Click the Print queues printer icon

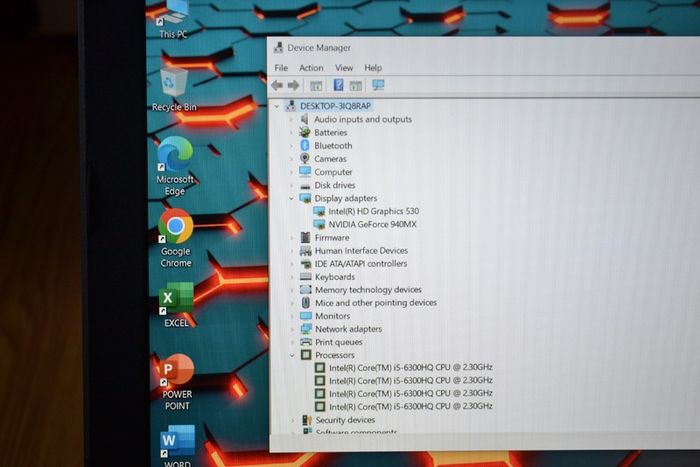pyautogui.click(x=306, y=342)
